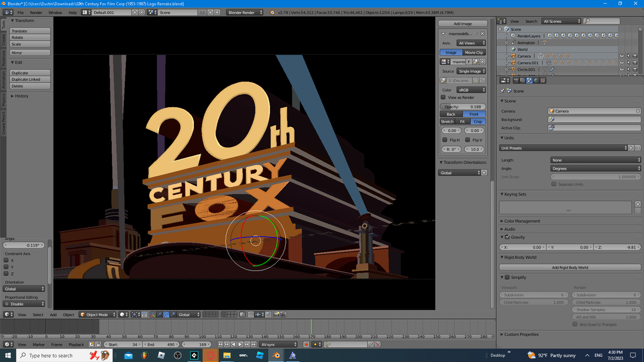Click the Add Rigid Body World button
This screenshot has height=362, width=644.
coord(570,267)
